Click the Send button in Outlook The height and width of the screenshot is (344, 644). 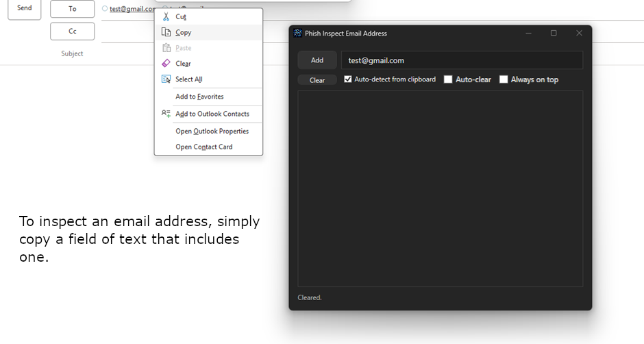pyautogui.click(x=24, y=8)
